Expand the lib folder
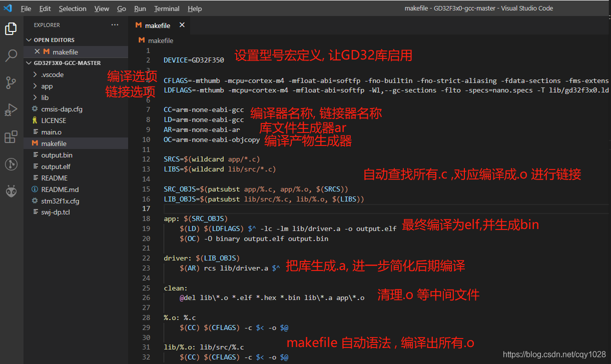The width and height of the screenshot is (611, 364). pos(76,97)
